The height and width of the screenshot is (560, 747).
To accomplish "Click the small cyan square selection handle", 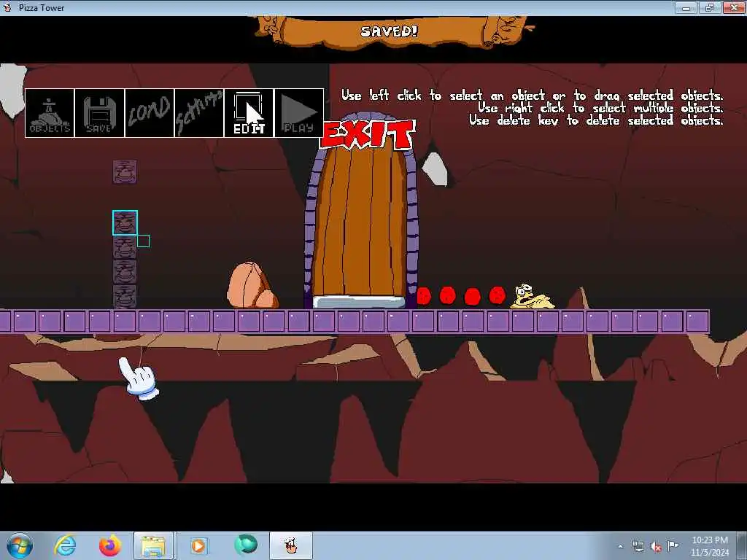I will click(x=144, y=241).
